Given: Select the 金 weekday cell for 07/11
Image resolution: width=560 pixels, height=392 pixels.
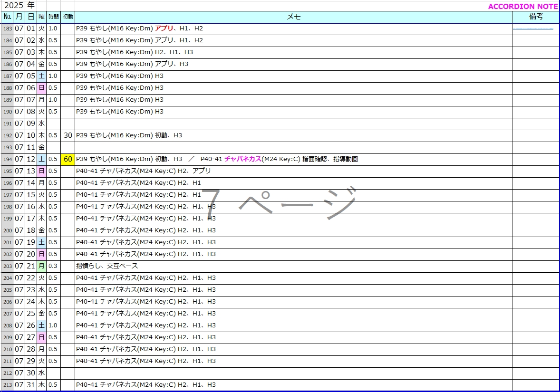Looking at the screenshot, I should tap(42, 147).
